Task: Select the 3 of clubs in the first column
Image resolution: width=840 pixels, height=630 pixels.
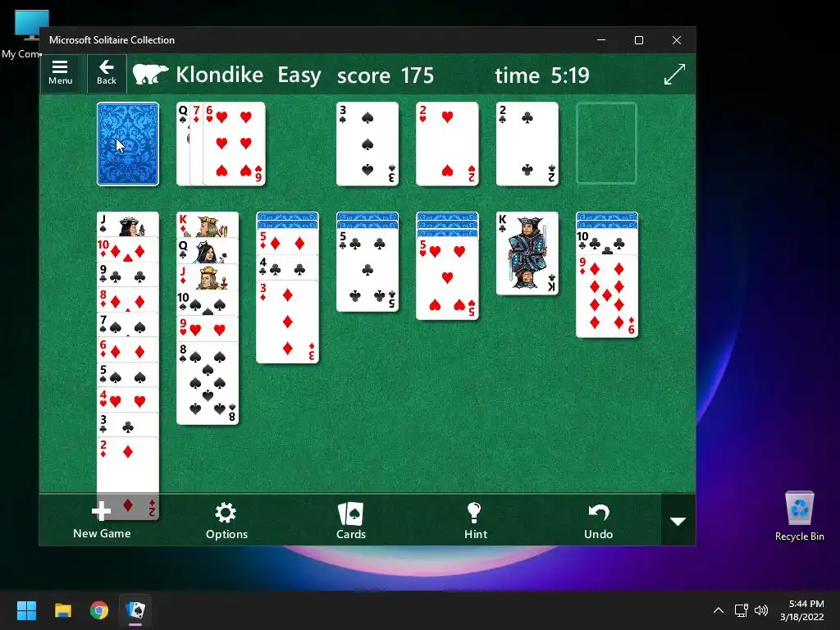Action: point(128,424)
